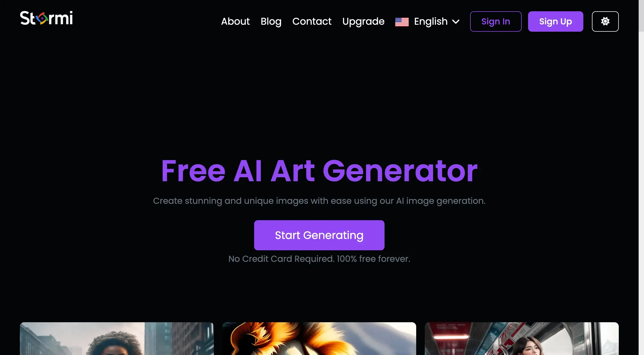Viewport: 644px width, 355px height.
Task: Expand navigation via About menu item
Action: click(235, 21)
